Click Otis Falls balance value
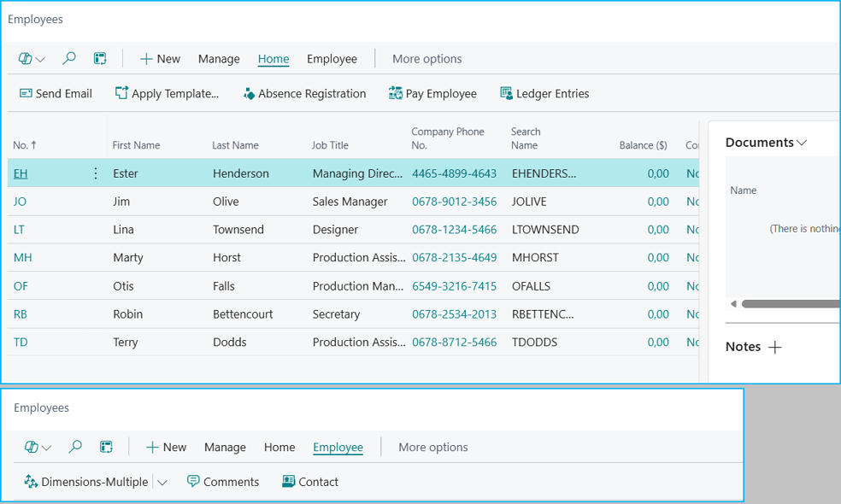 click(658, 286)
